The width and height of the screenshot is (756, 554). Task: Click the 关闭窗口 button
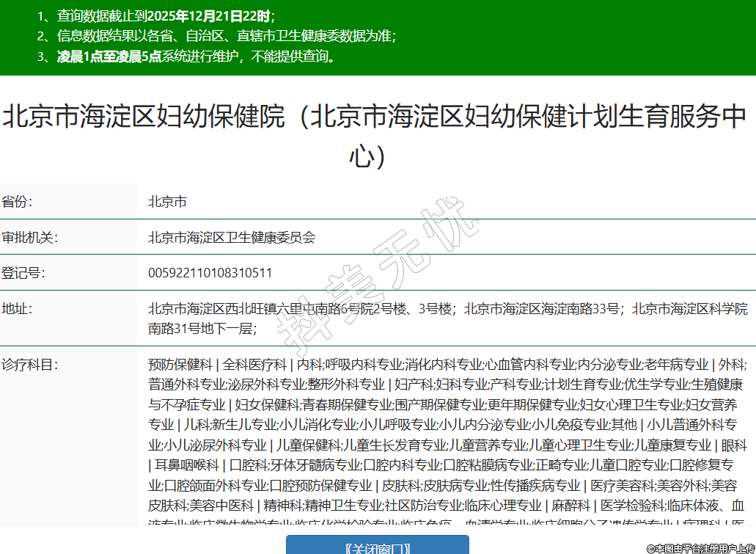[x=377, y=547]
